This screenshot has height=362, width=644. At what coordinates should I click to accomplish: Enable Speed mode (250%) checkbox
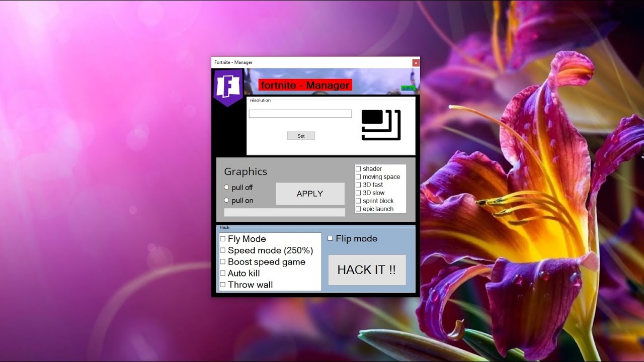[x=223, y=250]
